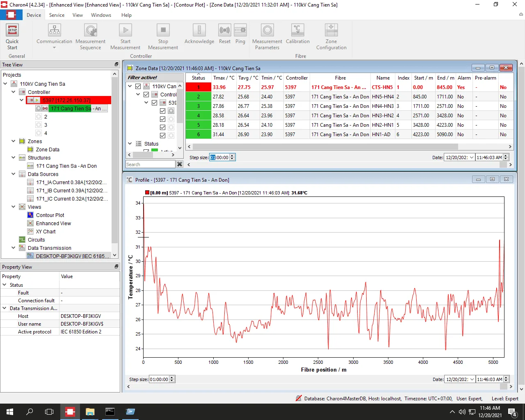The height and width of the screenshot is (420, 525).
Task: Open Profile window date dropdown
Action: point(472,379)
